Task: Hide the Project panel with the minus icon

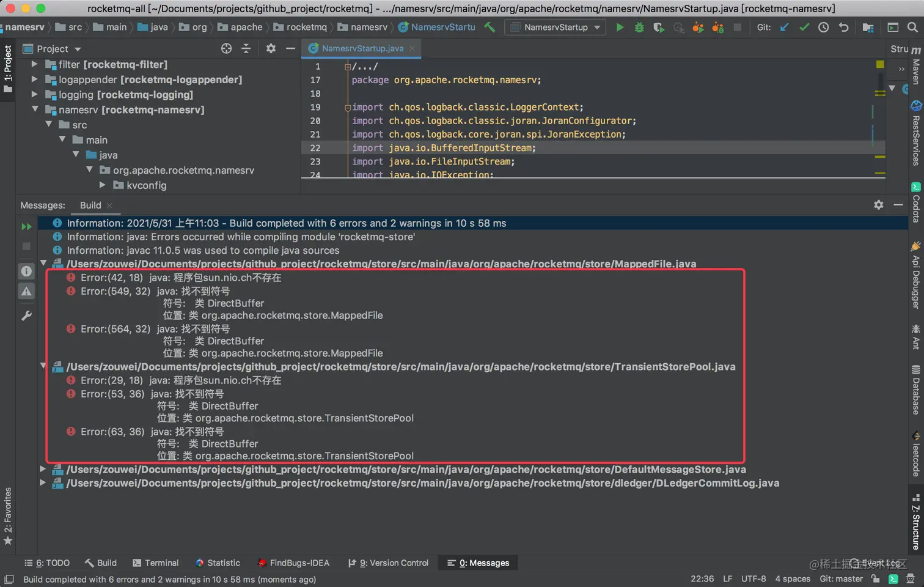Action: coord(290,48)
